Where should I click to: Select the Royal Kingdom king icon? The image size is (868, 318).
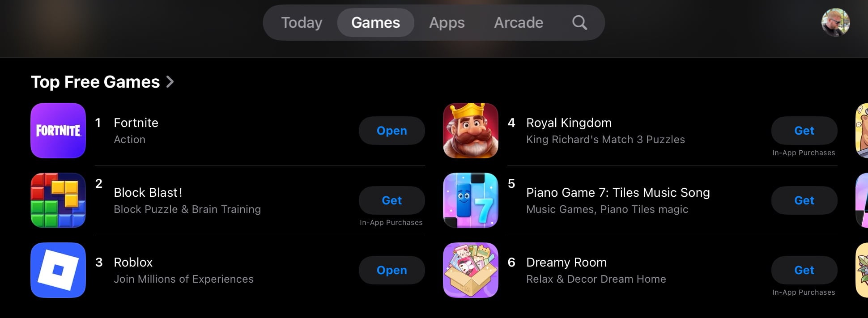pos(471,131)
